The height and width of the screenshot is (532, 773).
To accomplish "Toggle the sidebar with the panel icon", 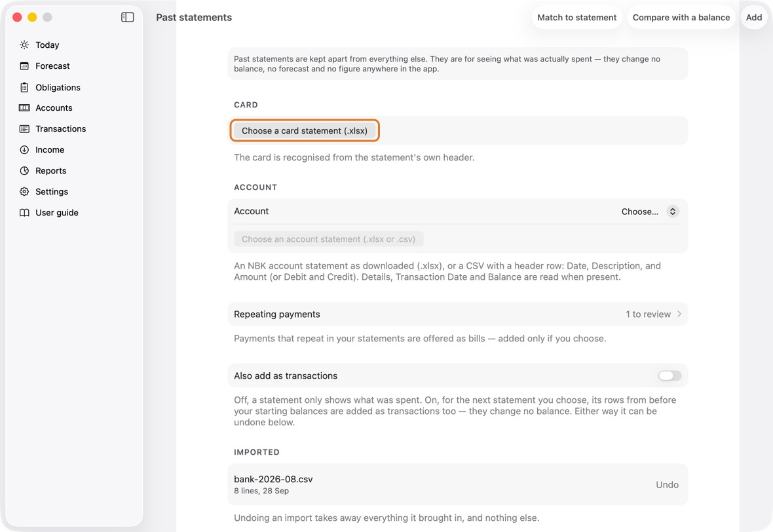I will (128, 17).
